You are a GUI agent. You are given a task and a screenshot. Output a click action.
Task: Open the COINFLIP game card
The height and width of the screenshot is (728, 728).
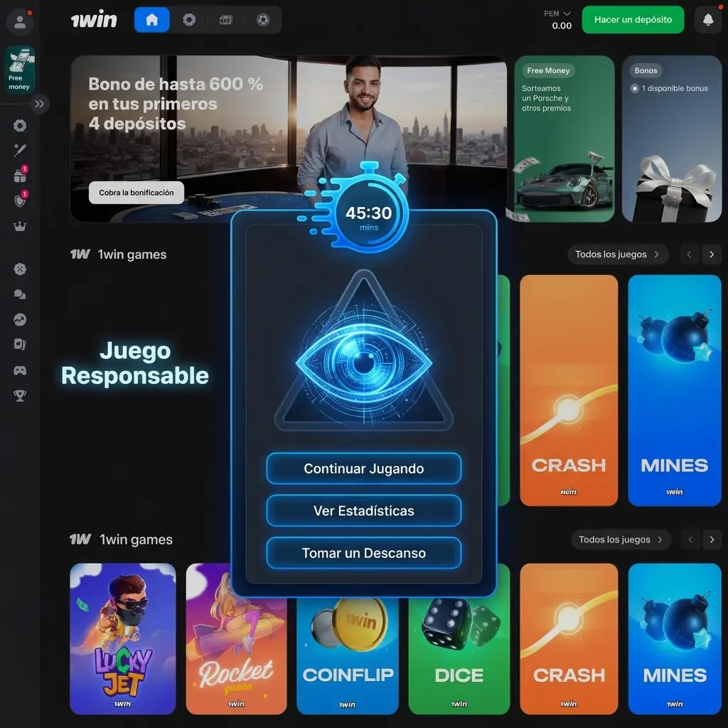[348, 655]
